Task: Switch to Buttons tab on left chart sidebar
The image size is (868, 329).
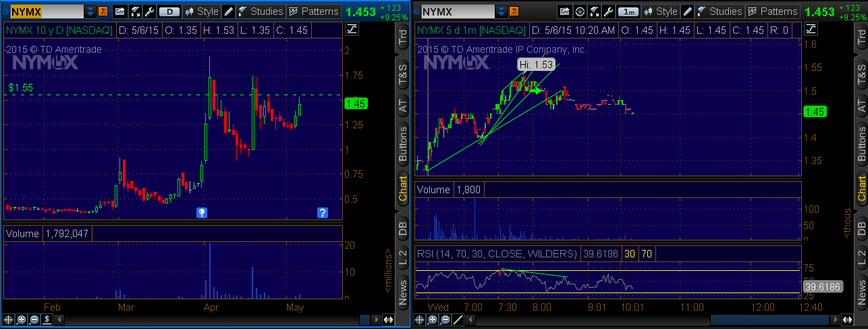Action: coord(403,145)
